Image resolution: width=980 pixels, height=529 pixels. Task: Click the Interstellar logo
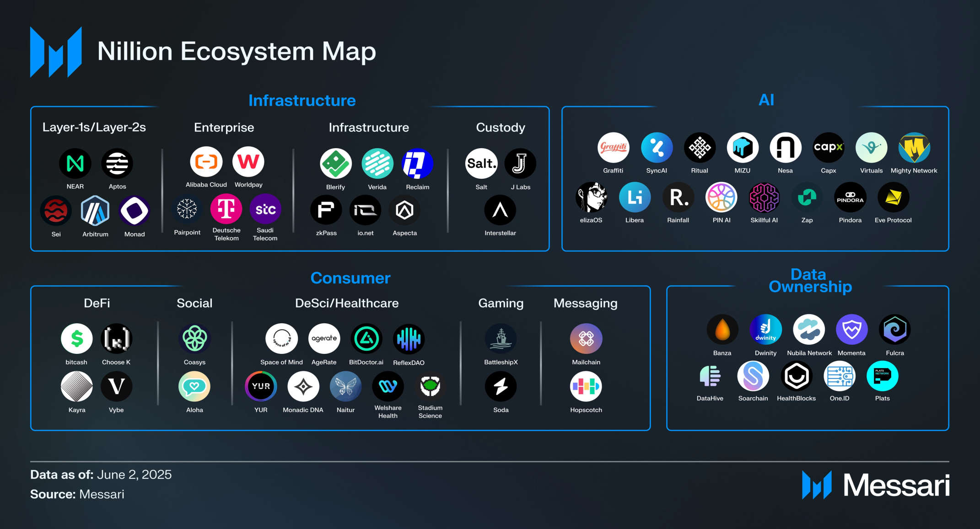click(500, 210)
